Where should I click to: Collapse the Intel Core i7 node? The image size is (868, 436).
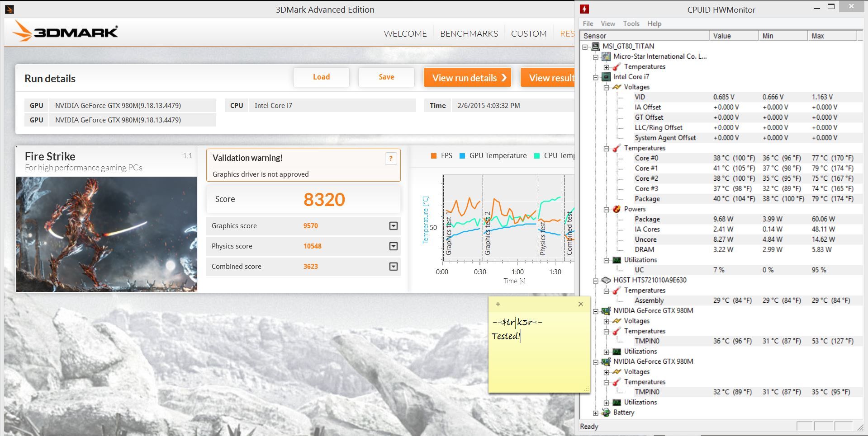[x=596, y=77]
